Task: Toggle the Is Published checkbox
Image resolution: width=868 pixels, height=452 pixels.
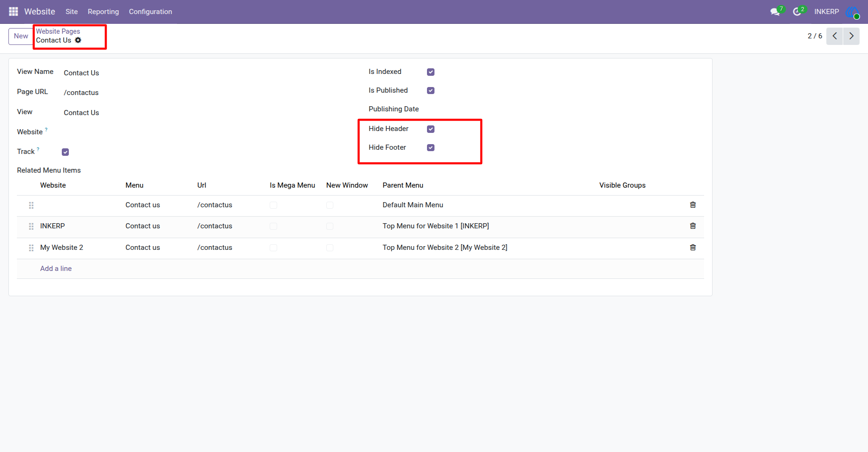Action: tap(431, 91)
